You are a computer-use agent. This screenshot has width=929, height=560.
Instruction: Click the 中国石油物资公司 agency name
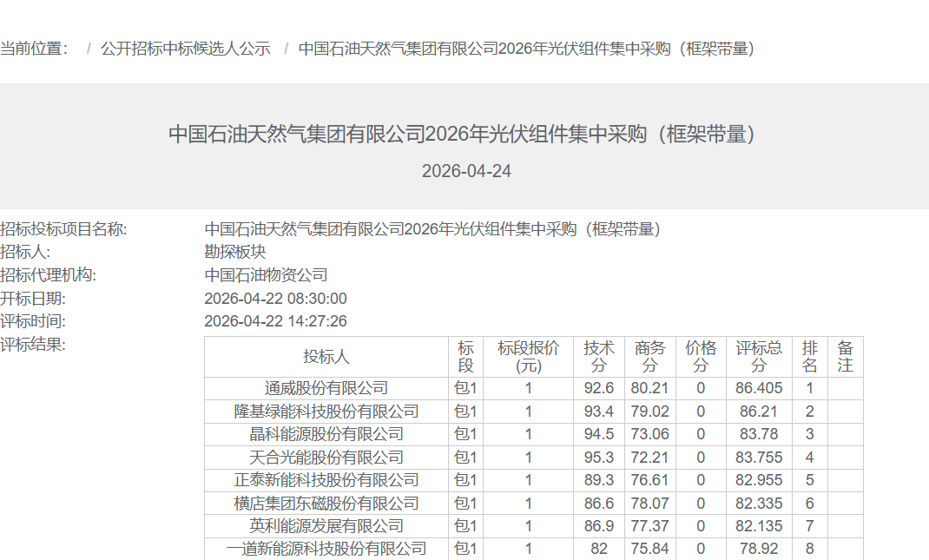(x=266, y=275)
